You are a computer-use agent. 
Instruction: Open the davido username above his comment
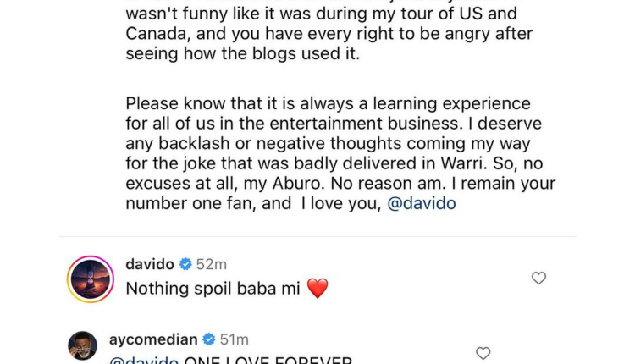tap(150, 265)
